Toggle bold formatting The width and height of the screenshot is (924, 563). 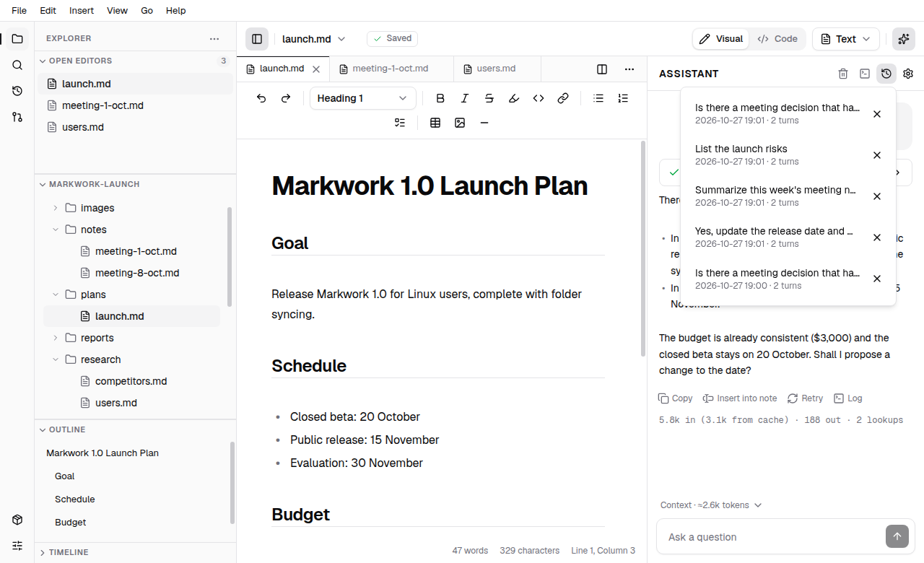tap(440, 98)
